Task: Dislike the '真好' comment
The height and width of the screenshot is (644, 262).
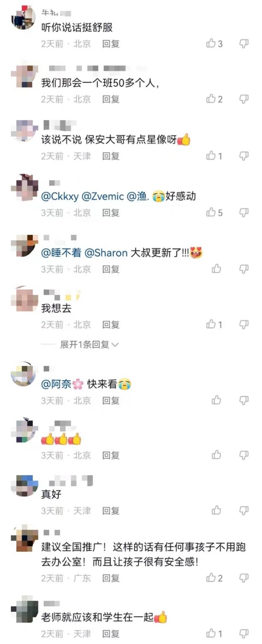Action: pos(244,510)
